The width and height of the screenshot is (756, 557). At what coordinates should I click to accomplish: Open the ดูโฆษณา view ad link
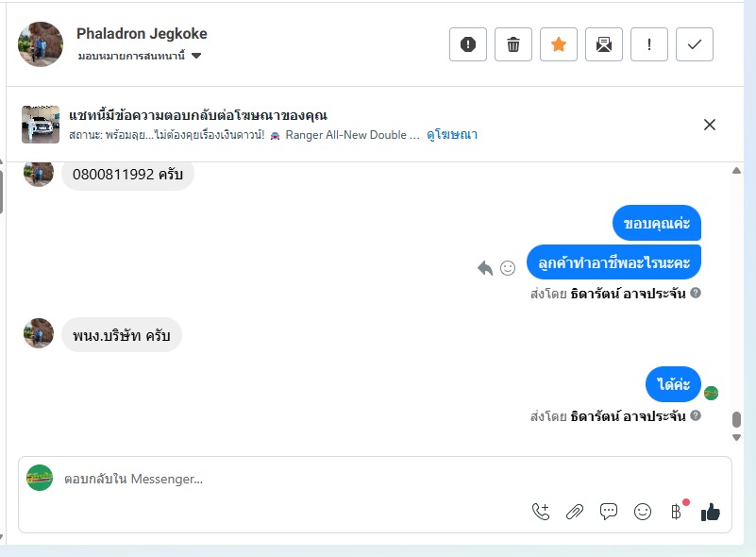click(x=452, y=135)
